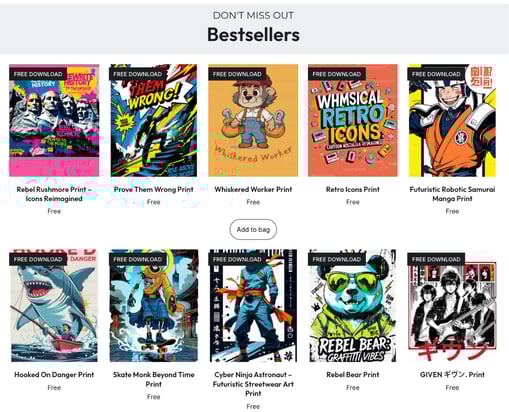
Task: Select the Whiskered Worker print image
Action: click(253, 120)
